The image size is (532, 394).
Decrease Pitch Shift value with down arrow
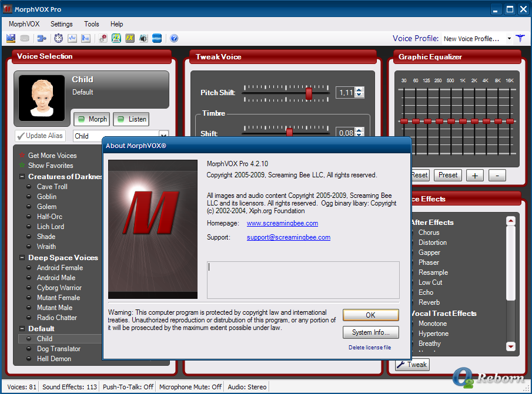360,95
